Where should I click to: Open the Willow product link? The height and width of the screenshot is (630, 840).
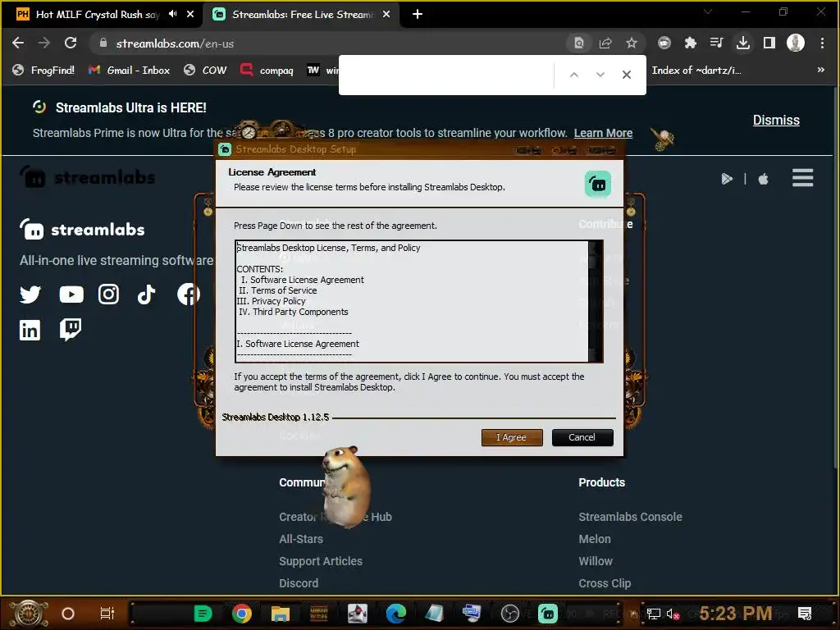click(596, 561)
